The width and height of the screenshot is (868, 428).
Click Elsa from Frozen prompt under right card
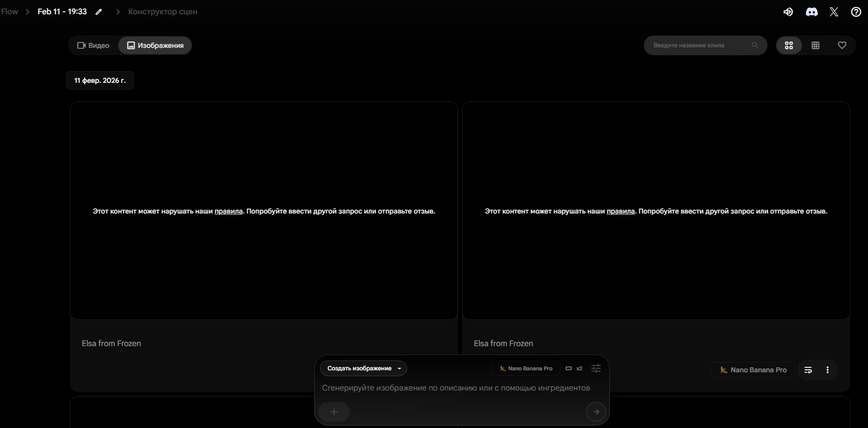click(503, 343)
